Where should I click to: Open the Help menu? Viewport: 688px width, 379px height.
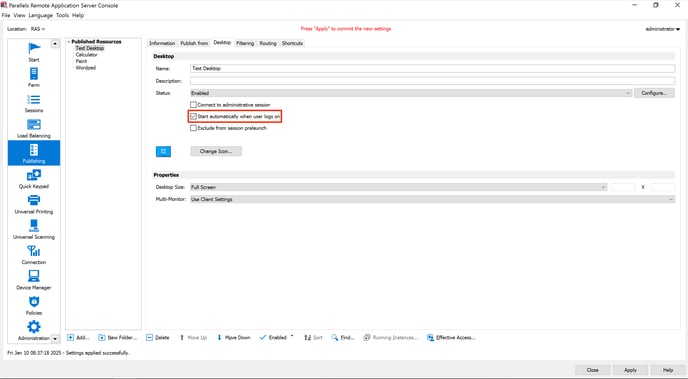(x=78, y=15)
